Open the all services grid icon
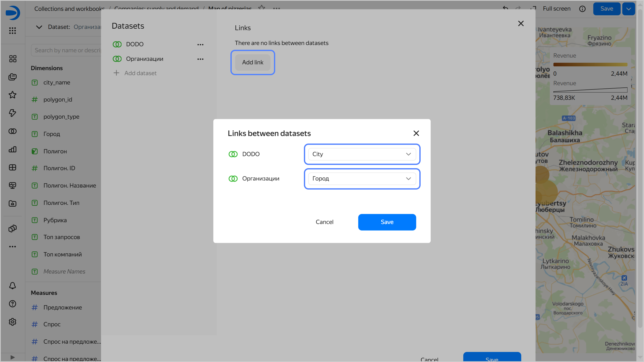644x362 pixels. tap(13, 31)
